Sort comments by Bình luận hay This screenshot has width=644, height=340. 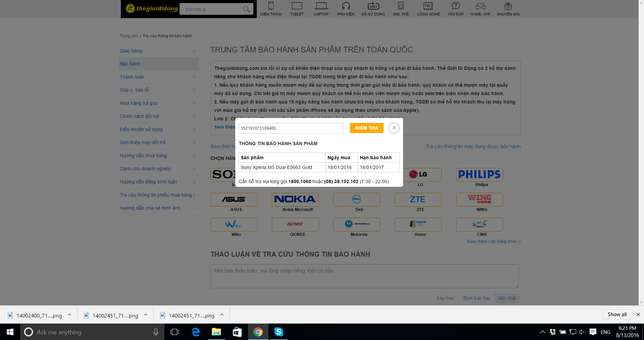pyautogui.click(x=477, y=298)
